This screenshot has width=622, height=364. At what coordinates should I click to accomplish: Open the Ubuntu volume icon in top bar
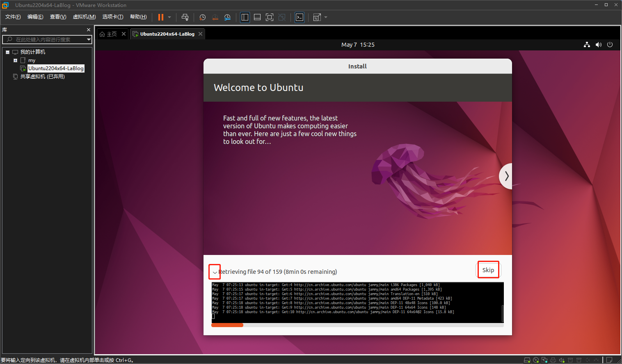[x=599, y=45]
